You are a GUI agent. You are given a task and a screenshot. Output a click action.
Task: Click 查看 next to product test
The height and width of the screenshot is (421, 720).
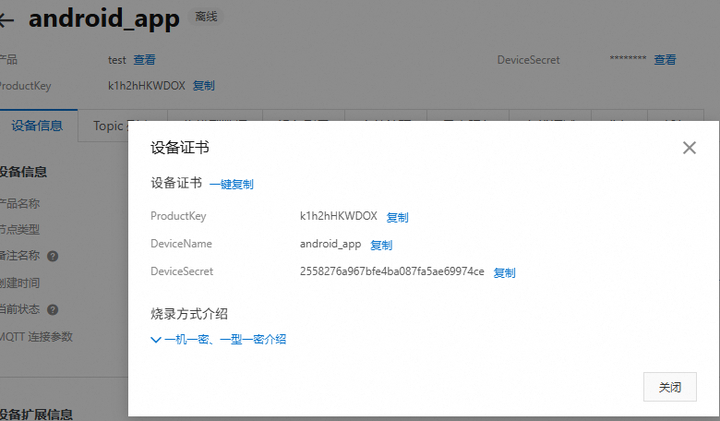coord(145,60)
